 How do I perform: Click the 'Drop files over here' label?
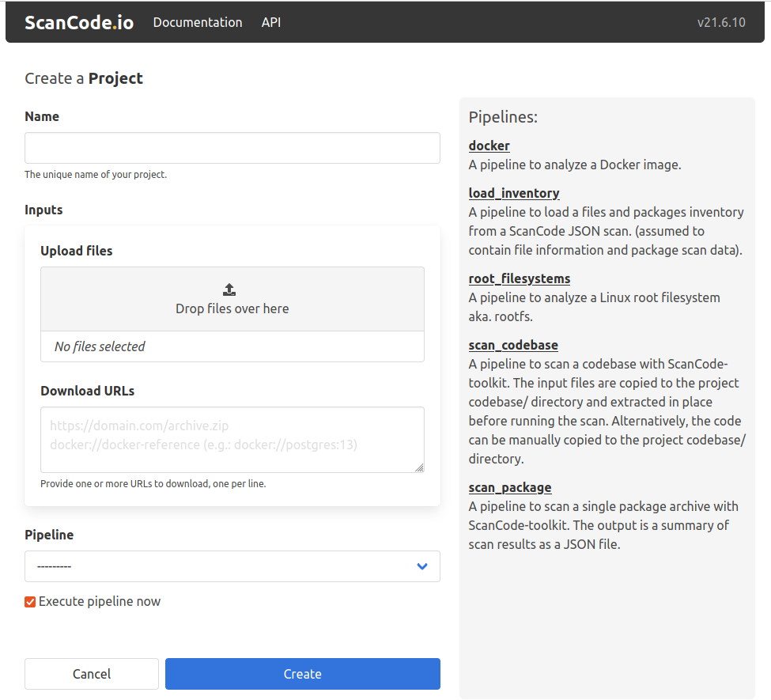tap(232, 308)
